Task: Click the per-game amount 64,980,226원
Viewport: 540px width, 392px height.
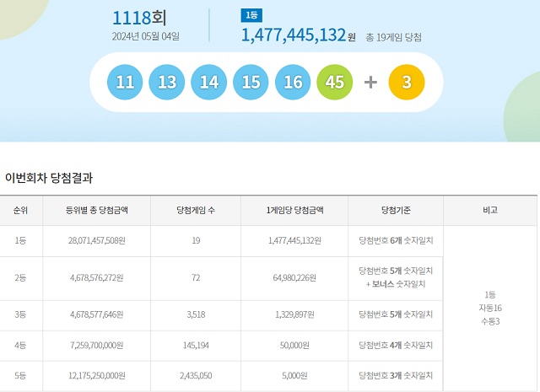Action: (x=294, y=277)
